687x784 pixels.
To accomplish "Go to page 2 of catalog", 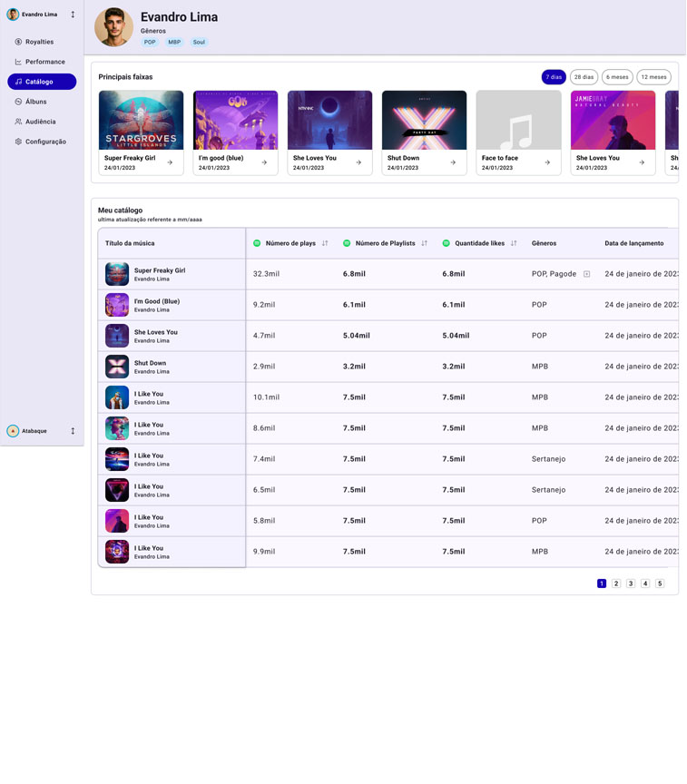I will coord(616,583).
